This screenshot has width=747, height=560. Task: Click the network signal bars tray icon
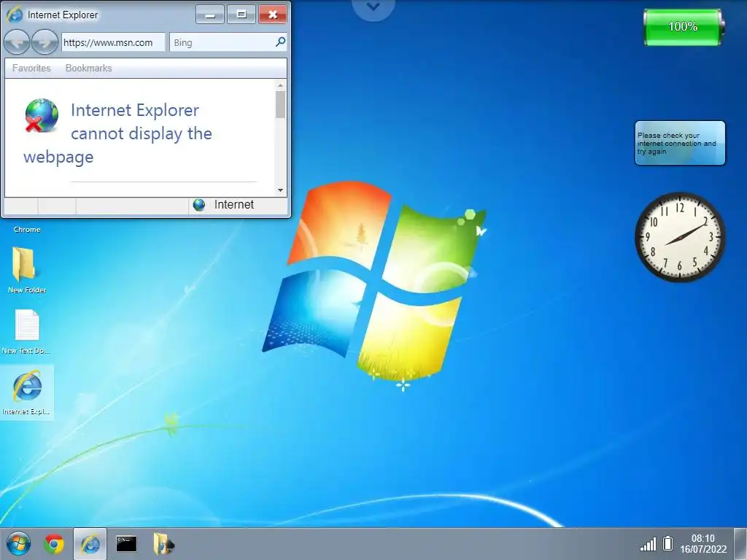coord(648,544)
